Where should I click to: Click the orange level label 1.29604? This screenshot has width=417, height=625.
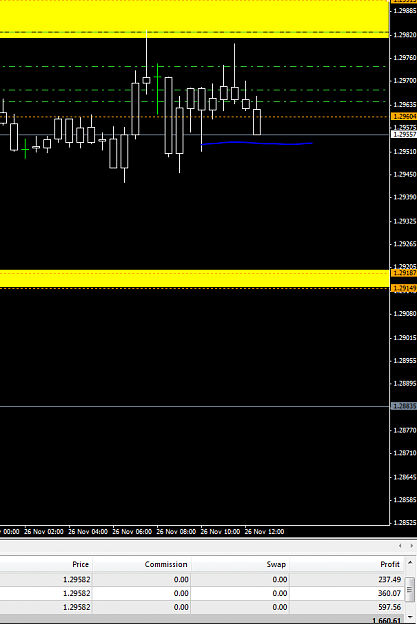tap(404, 116)
